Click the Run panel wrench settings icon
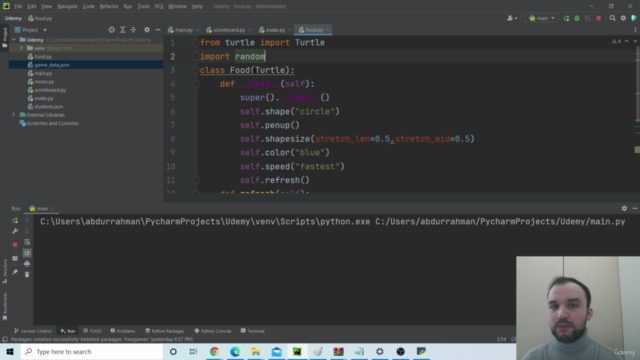Image resolution: width=640 pixels, height=360 pixels. pyautogui.click(x=15, y=231)
